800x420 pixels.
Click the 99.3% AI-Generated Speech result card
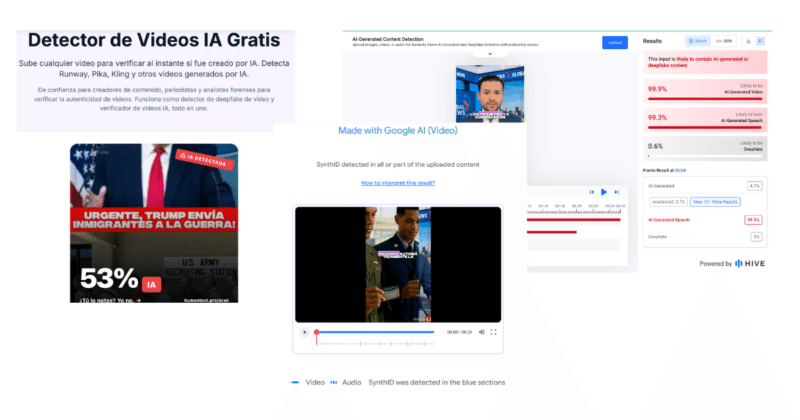click(705, 119)
